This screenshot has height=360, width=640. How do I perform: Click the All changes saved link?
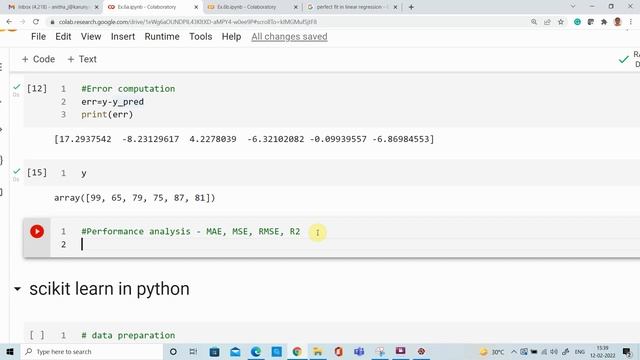pos(289,37)
